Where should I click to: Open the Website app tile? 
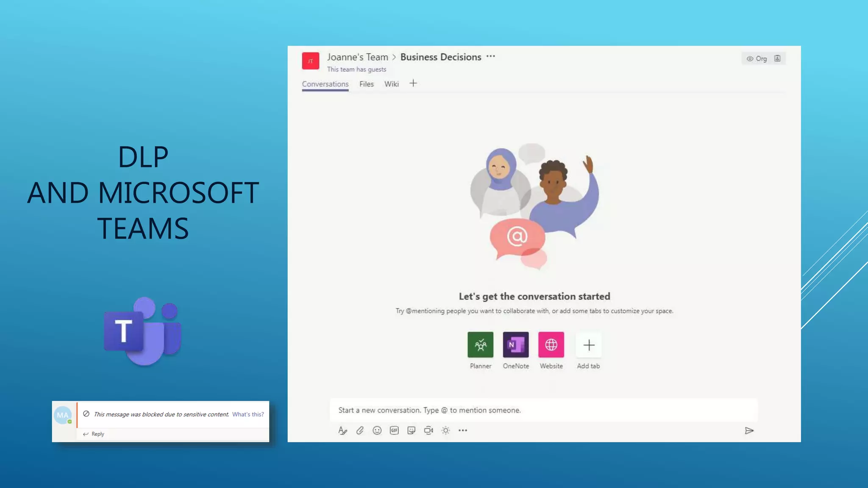tap(551, 344)
